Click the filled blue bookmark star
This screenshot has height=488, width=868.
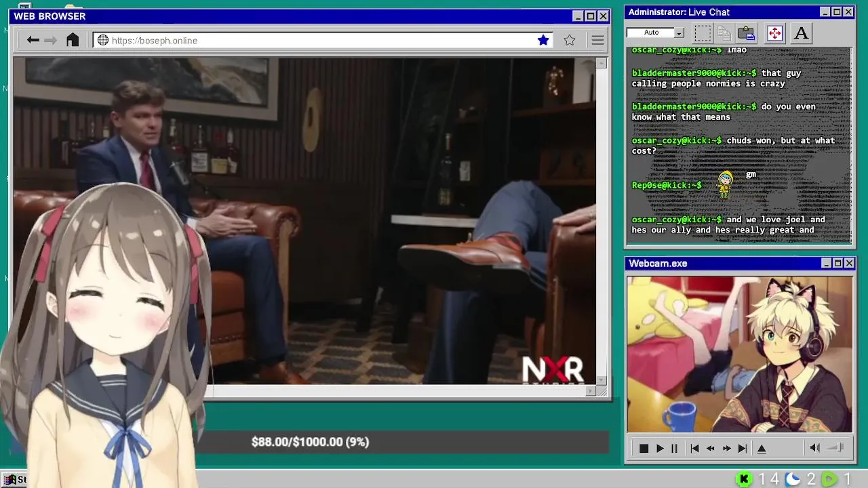(543, 40)
